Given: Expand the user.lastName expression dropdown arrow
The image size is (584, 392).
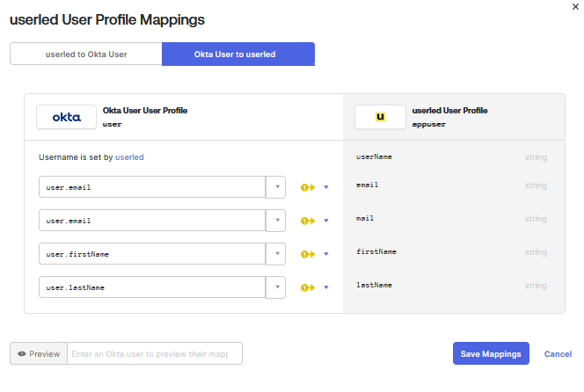Looking at the screenshot, I should (x=276, y=287).
